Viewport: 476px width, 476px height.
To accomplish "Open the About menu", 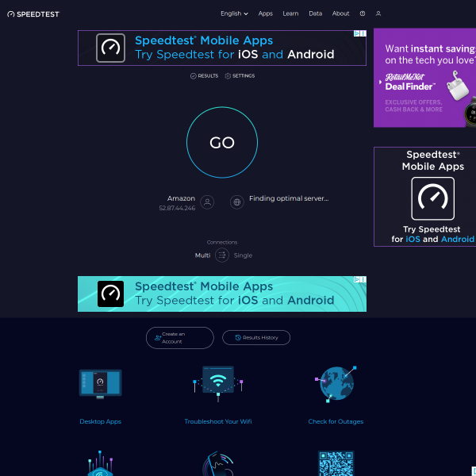I will point(340,13).
